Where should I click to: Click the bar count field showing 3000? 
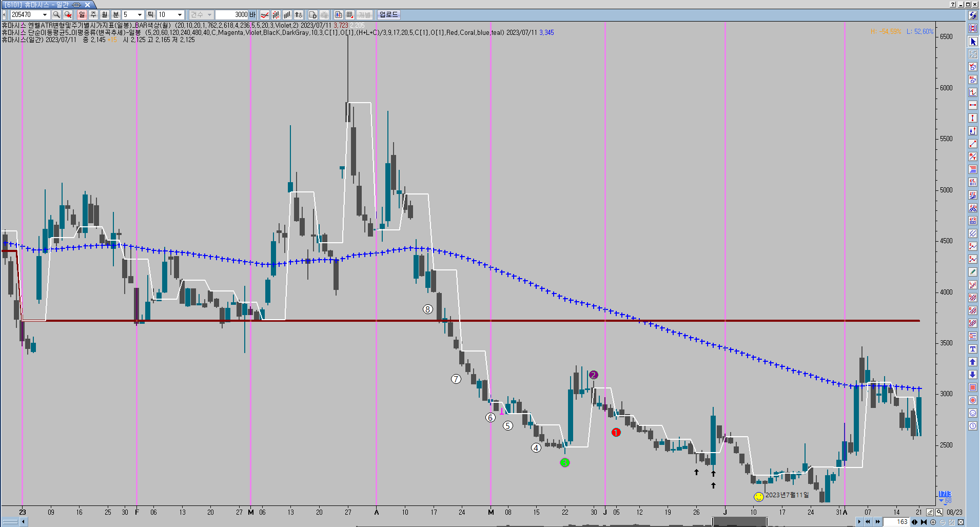[232, 15]
